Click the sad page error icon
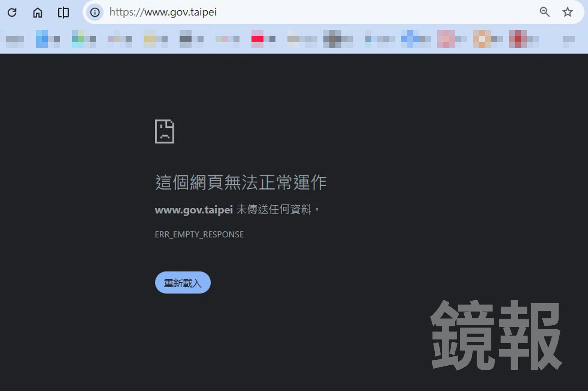 coord(164,131)
